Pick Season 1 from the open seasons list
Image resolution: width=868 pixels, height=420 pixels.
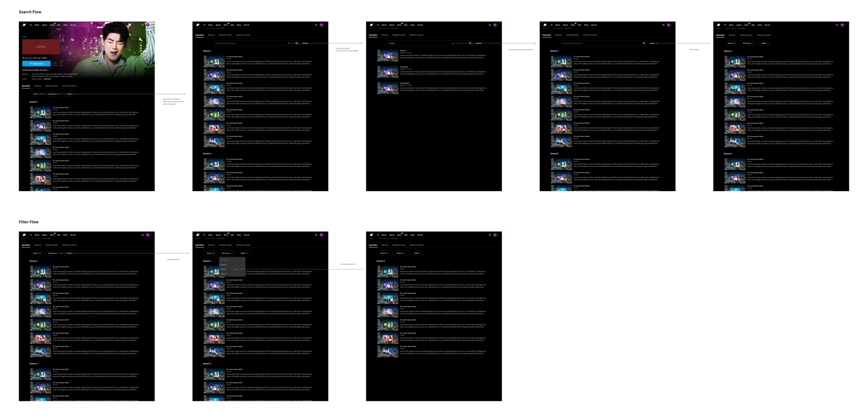click(224, 265)
